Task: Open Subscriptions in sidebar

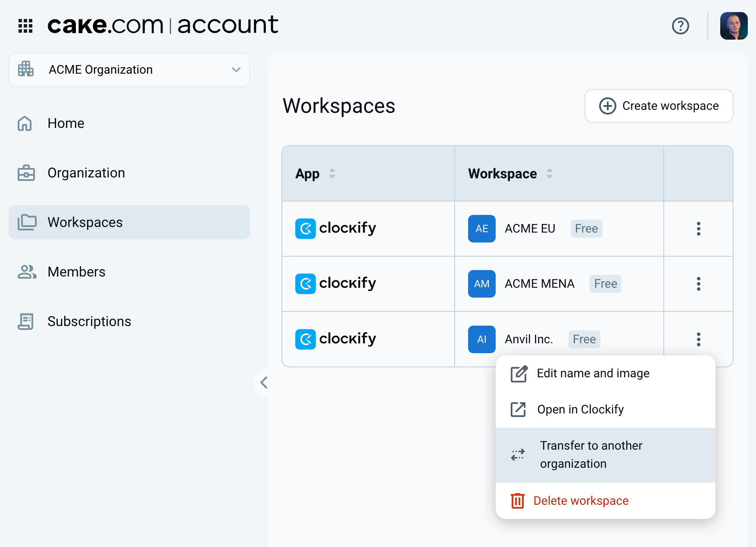Action: [129, 321]
